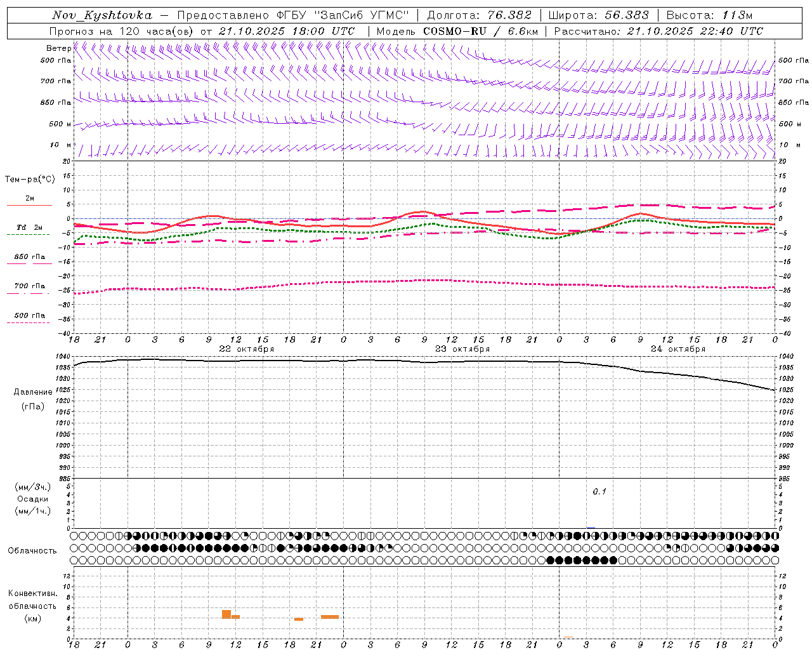This screenshot has width=812, height=650.
Task: Click the (мм/1ч.) precipitation unit label
Action: pos(33,511)
